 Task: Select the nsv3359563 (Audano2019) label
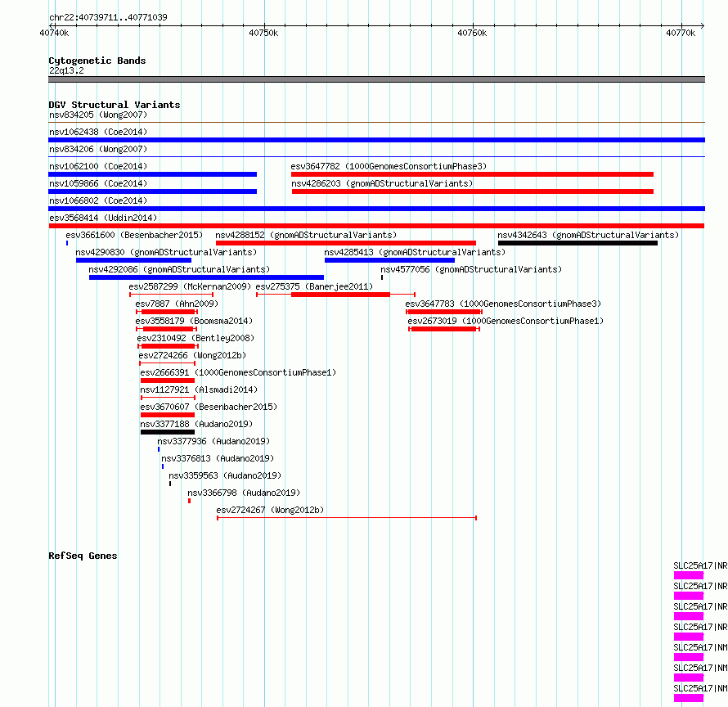click(x=225, y=475)
